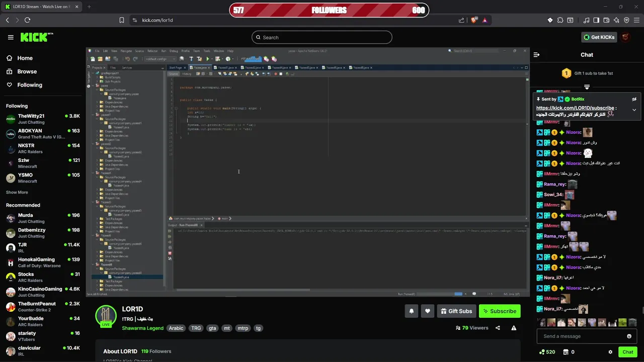The width and height of the screenshot is (644, 362).
Task: Follow LOR1D with the heart button
Action: pos(427,311)
